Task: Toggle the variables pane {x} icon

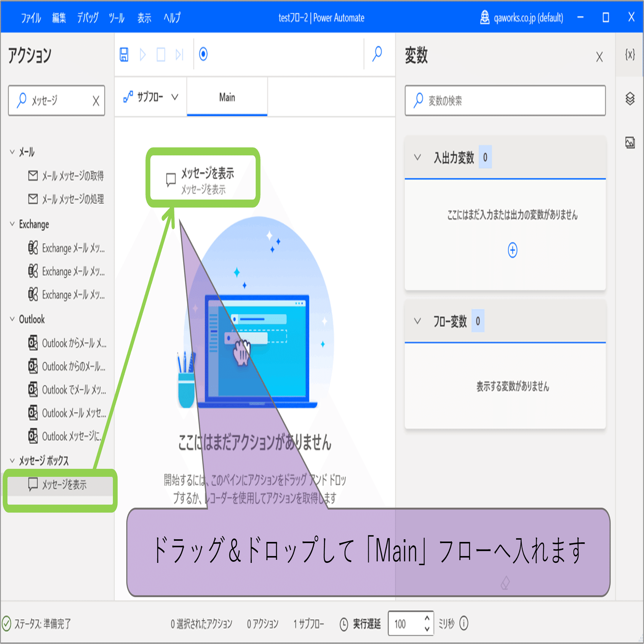Action: [x=630, y=54]
